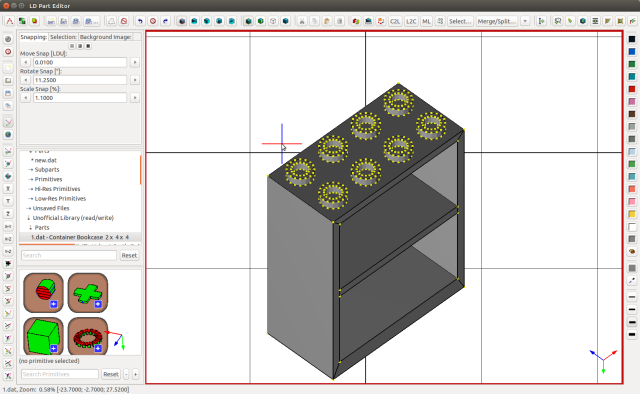Screen dimensions: 640x394
Task: Click the blue Redo arrow icon
Action: (x=165, y=21)
